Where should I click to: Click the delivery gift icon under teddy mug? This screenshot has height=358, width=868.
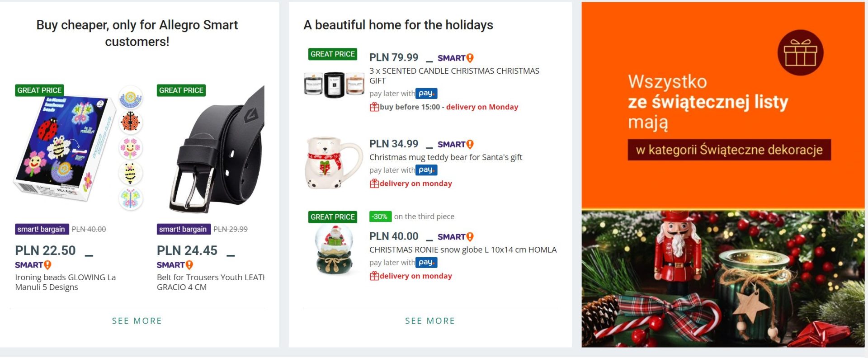point(374,184)
